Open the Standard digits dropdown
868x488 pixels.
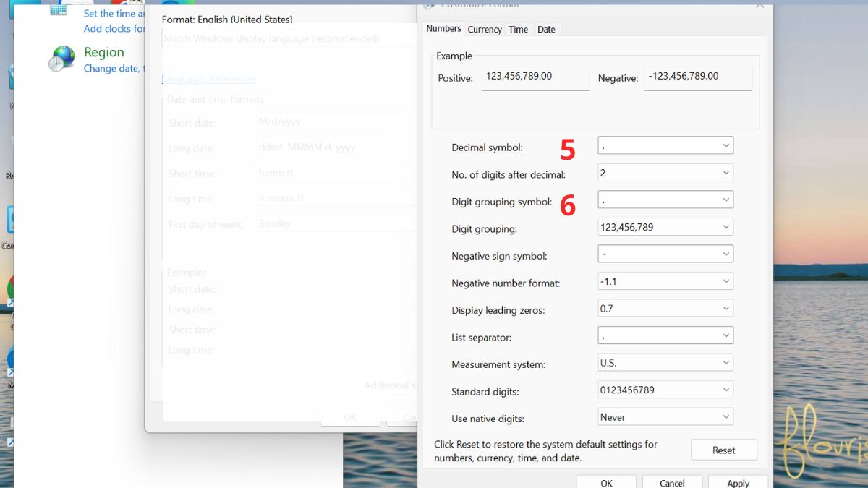[x=726, y=389]
